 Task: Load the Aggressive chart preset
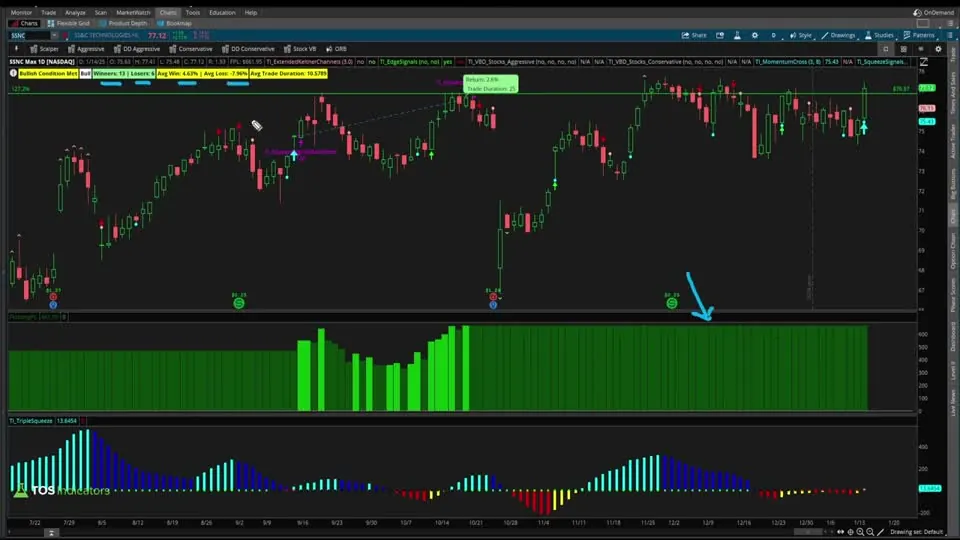pyautogui.click(x=86, y=49)
